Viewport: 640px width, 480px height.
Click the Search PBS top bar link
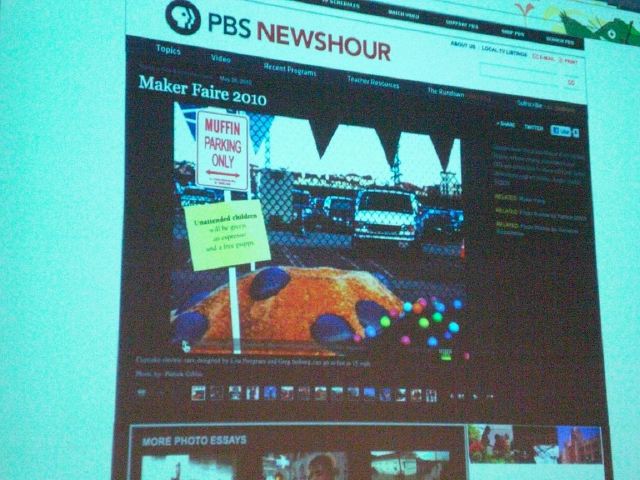560,40
